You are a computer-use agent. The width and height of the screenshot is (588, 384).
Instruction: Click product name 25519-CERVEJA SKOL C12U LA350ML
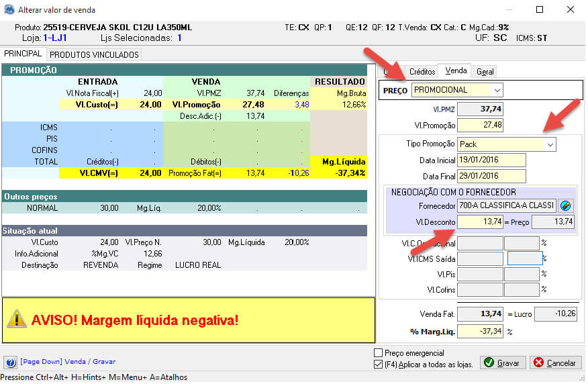(117, 28)
